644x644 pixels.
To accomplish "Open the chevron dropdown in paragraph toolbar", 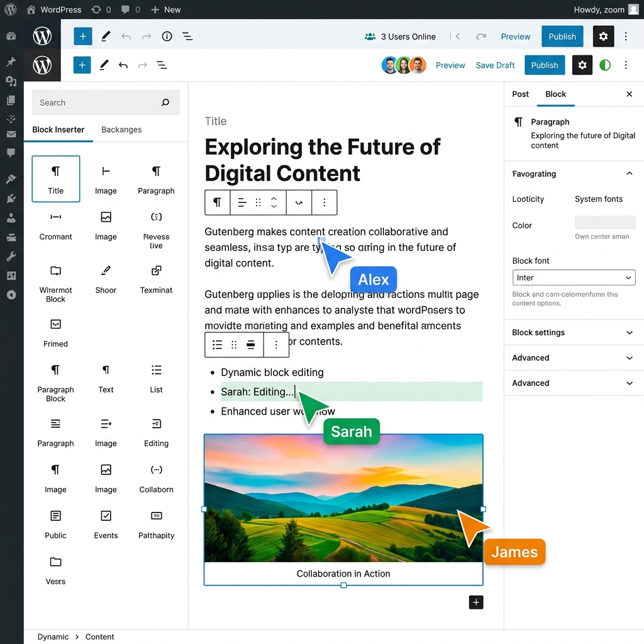I will [299, 203].
